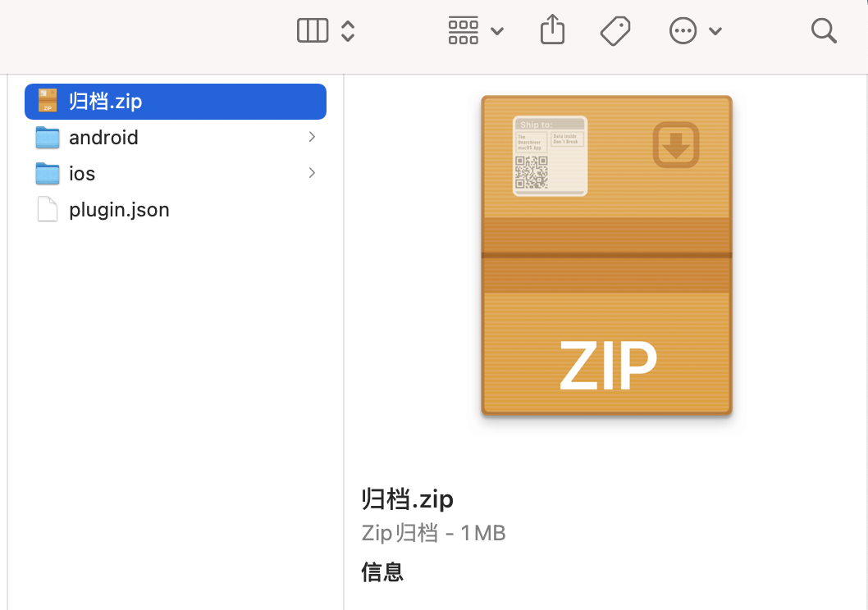Click the plugin.json document icon

[48, 210]
